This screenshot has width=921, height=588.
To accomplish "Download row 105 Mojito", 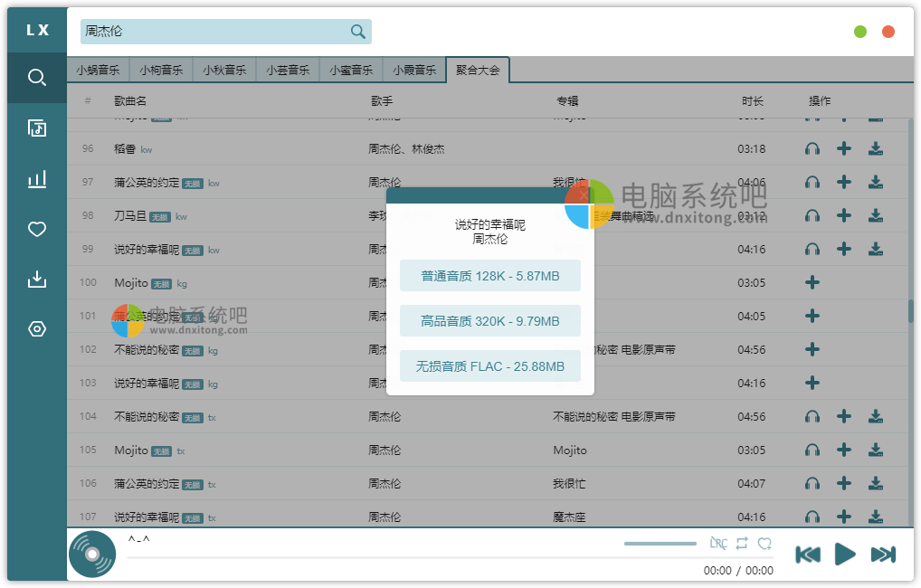I will click(x=876, y=450).
